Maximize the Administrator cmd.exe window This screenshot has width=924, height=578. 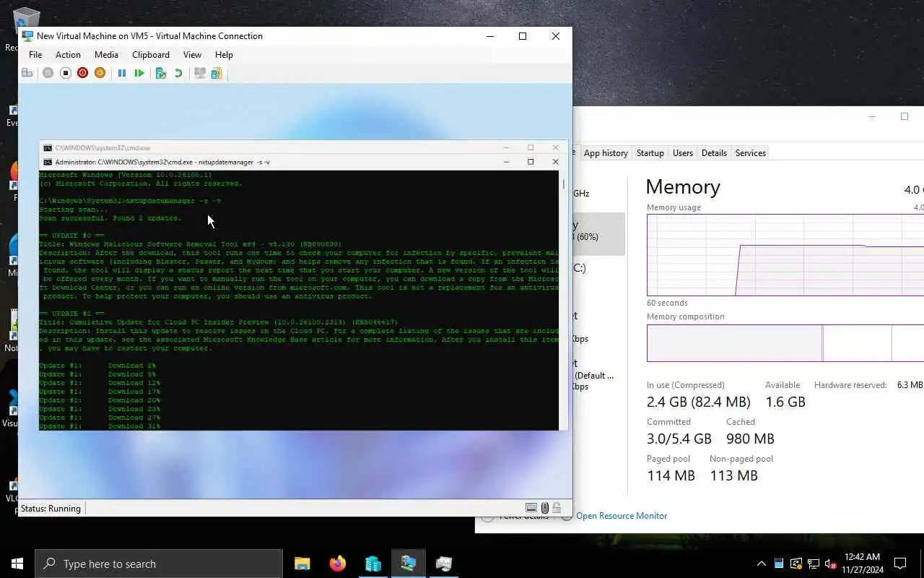tap(531, 162)
